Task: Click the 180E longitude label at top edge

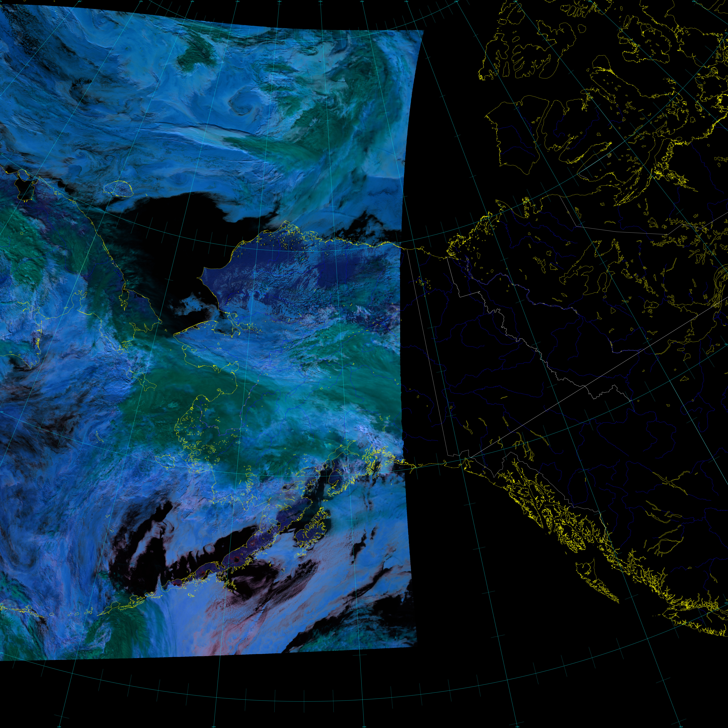Action: 192,1
